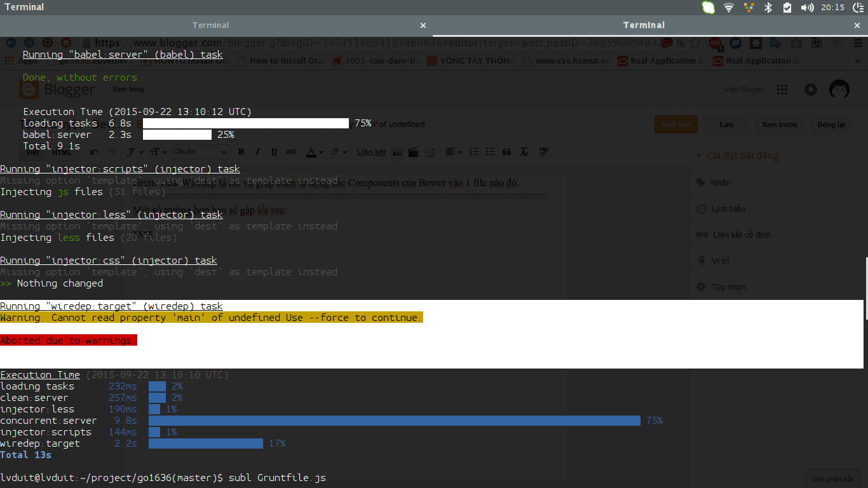
Task: Open the text color tool
Action: pos(311,151)
